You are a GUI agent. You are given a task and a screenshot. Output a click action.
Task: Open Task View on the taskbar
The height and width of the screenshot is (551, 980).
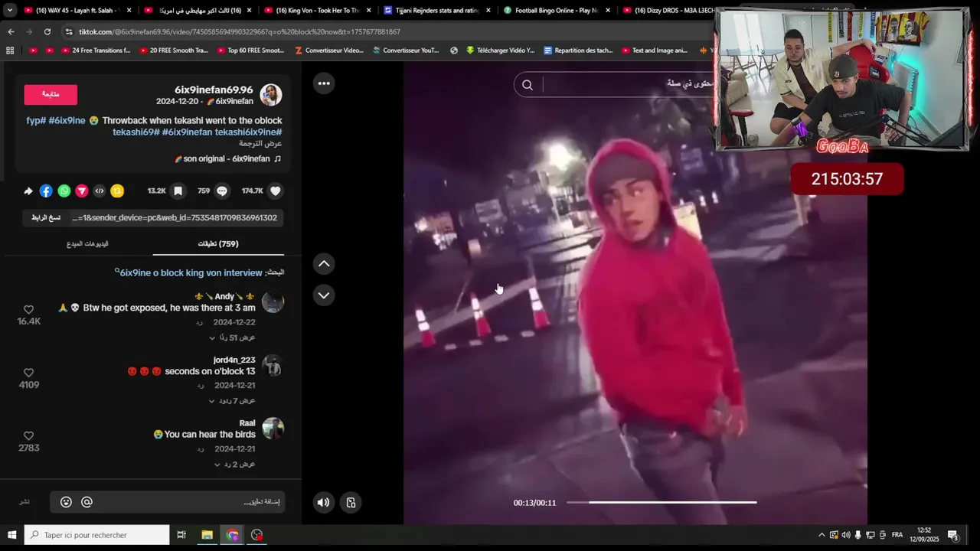[x=181, y=535]
